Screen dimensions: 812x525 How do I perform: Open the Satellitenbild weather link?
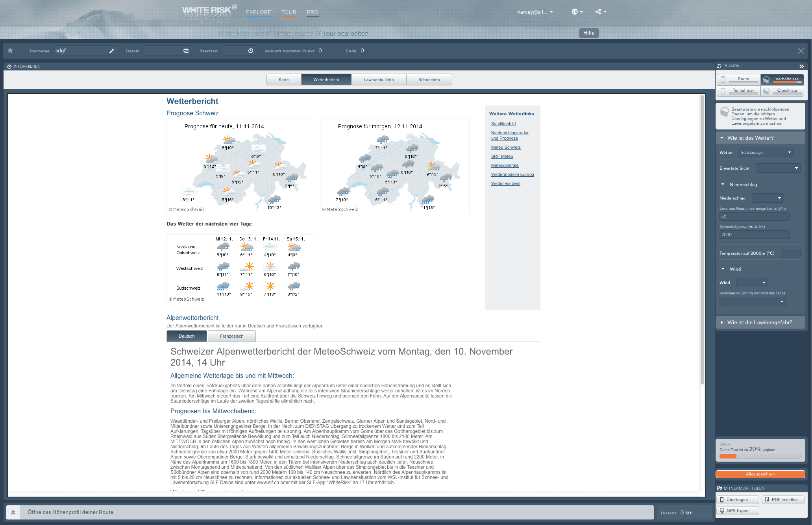pyautogui.click(x=503, y=124)
